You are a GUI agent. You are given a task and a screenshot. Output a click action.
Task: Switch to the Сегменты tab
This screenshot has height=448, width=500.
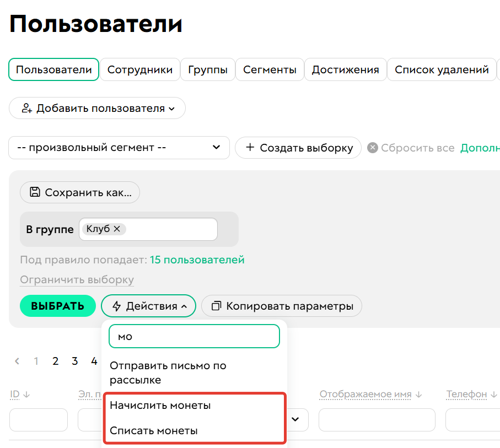[x=270, y=69]
